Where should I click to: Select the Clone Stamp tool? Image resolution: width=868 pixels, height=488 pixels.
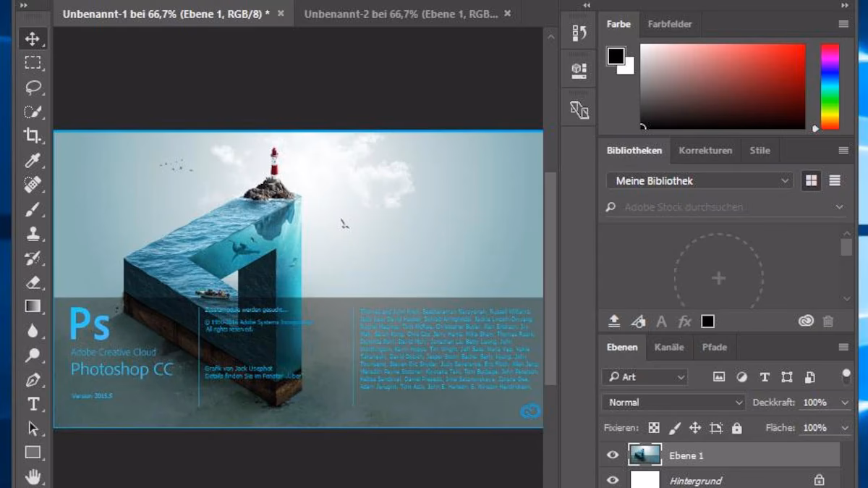[x=33, y=233]
